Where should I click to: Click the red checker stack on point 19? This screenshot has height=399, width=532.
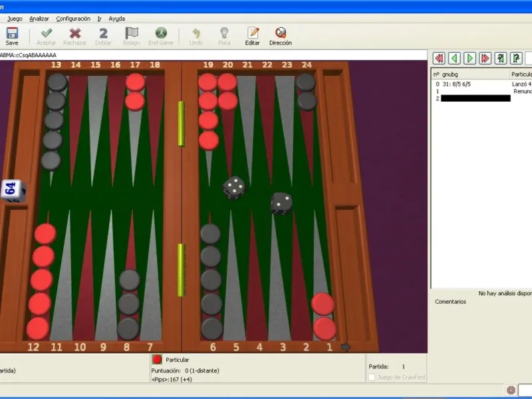208,111
